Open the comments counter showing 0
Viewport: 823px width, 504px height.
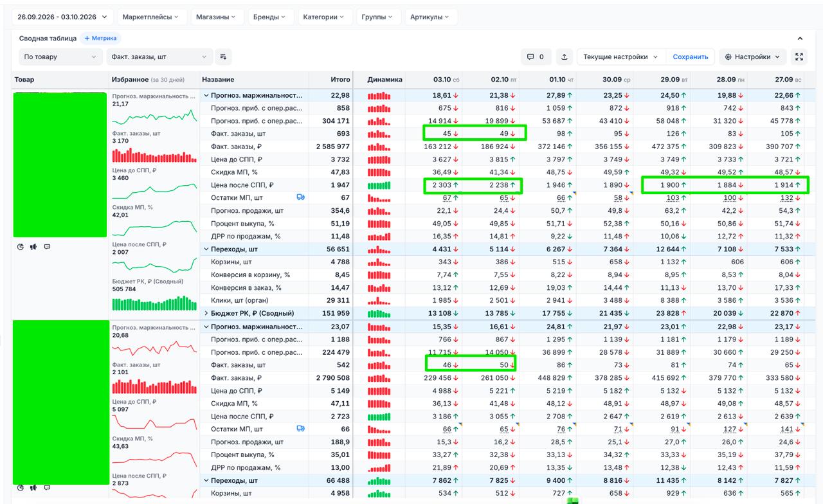click(536, 57)
